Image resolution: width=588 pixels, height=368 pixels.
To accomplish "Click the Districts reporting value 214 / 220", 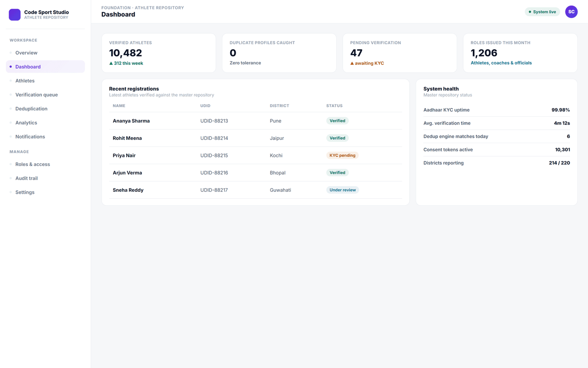I will pyautogui.click(x=560, y=163).
